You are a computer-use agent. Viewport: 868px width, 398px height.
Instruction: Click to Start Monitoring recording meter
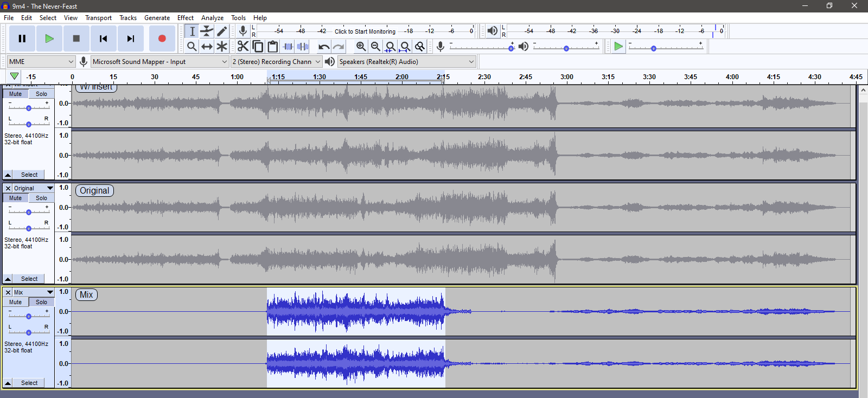(x=365, y=31)
